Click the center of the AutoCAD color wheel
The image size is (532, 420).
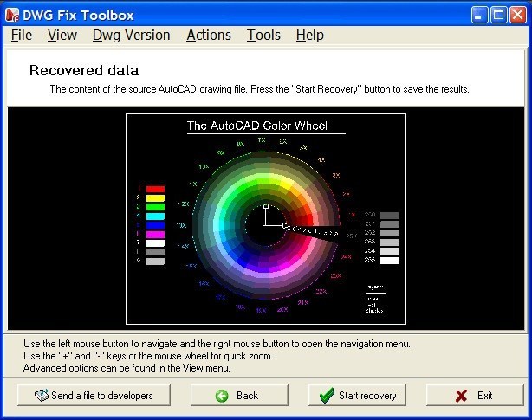266,225
